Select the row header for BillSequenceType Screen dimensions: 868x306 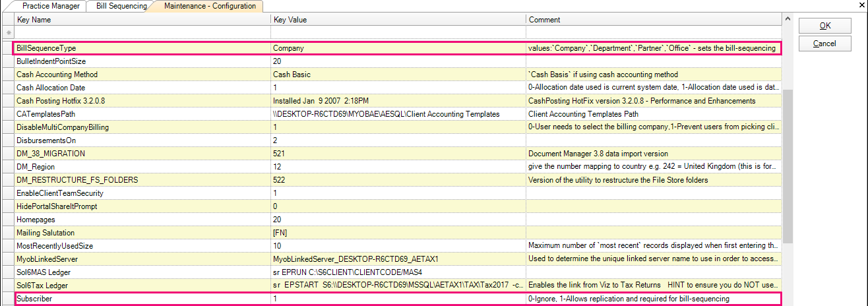(8, 48)
